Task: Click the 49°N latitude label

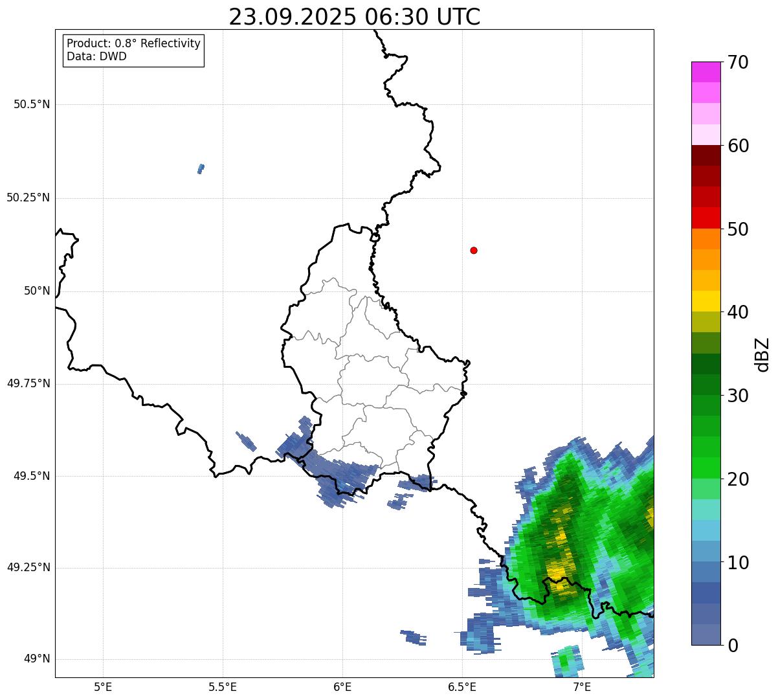Action: point(37,659)
